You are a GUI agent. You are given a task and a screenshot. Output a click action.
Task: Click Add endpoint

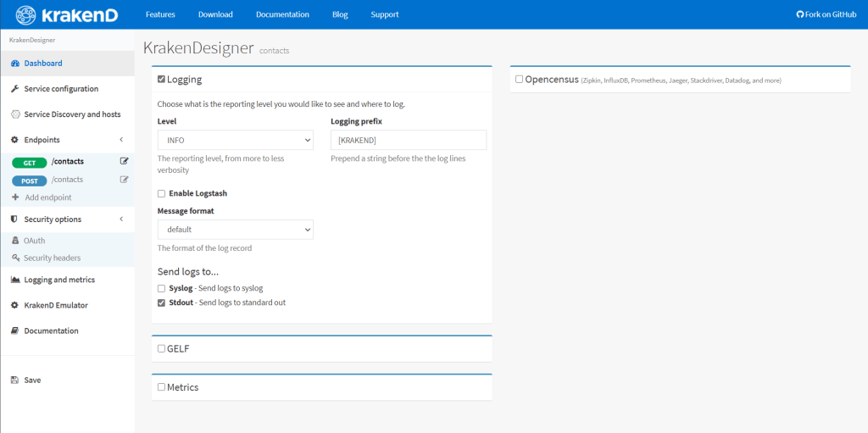click(x=48, y=197)
